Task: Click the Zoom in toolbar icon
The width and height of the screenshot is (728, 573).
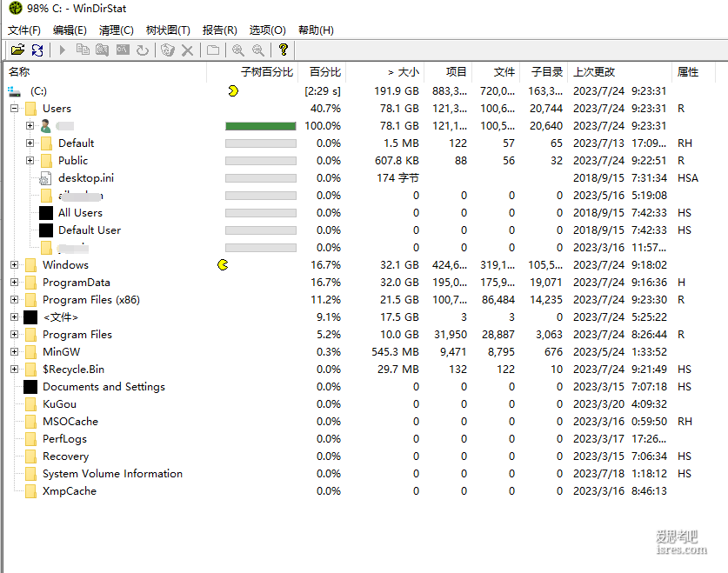Action: click(238, 50)
